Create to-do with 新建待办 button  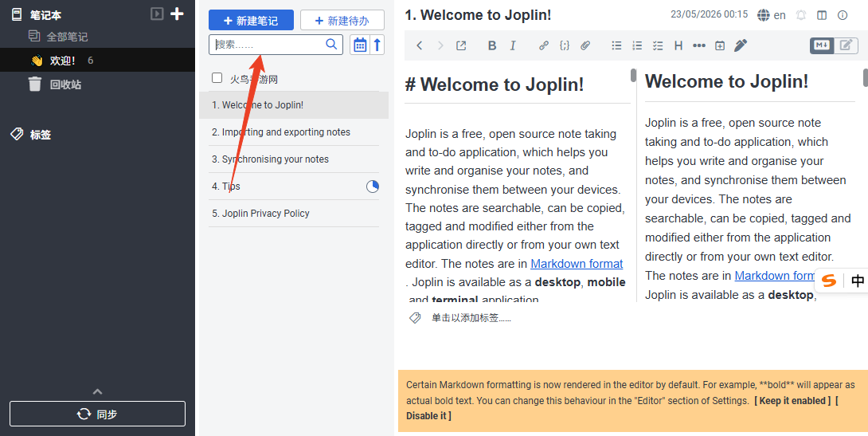(342, 21)
